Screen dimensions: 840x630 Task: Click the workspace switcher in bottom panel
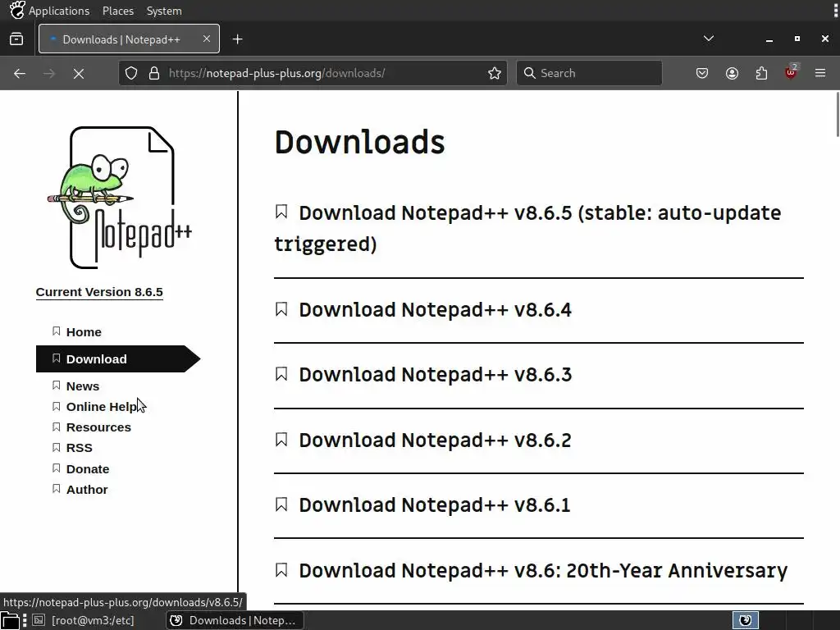click(x=745, y=620)
